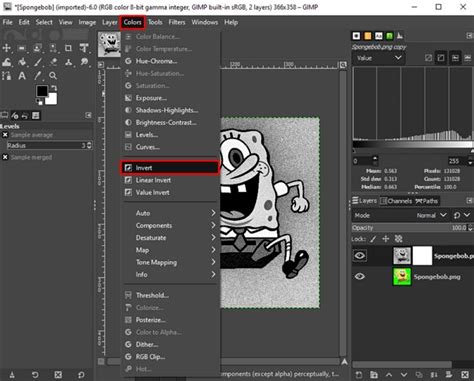Expand the Tone Mapping submenu
The width and height of the screenshot is (474, 381).
[170, 262]
